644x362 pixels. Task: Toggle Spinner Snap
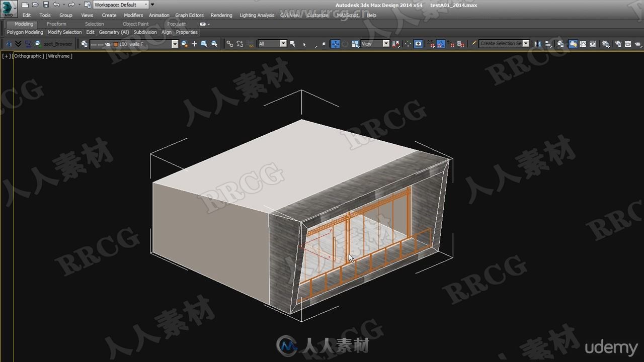point(460,44)
